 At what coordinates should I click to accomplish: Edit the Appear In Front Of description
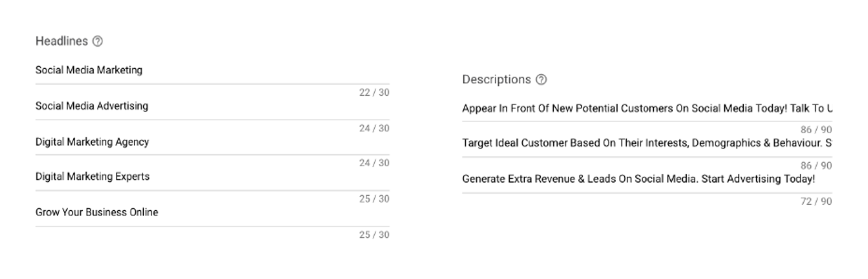pyautogui.click(x=647, y=109)
